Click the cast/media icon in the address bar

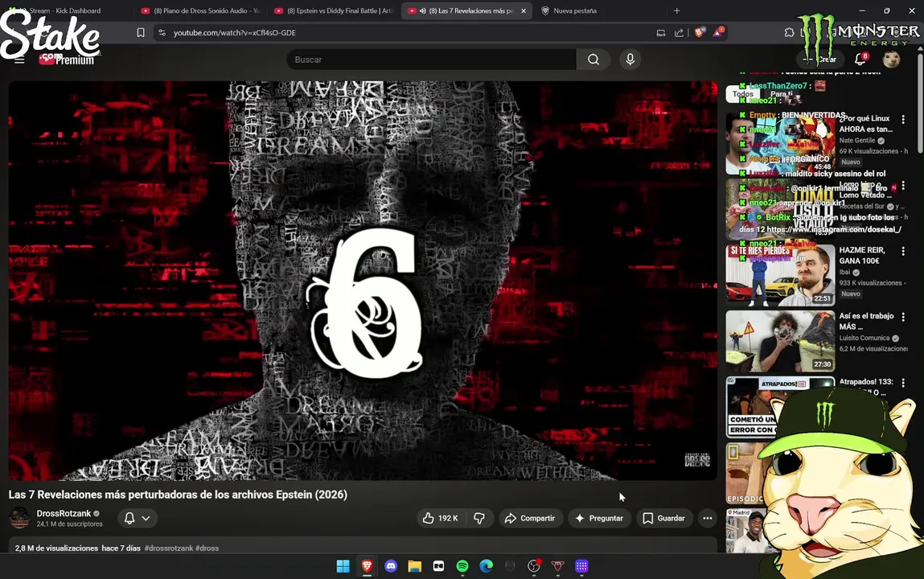tap(660, 33)
